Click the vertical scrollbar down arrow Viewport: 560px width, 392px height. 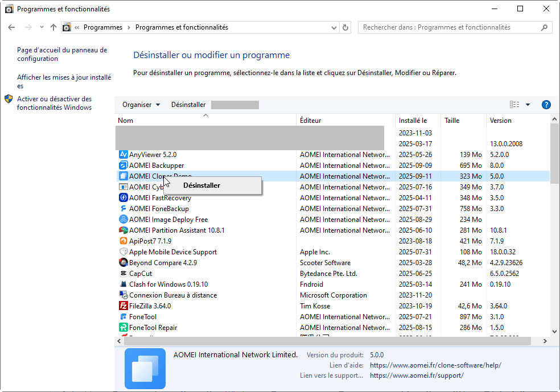554,332
